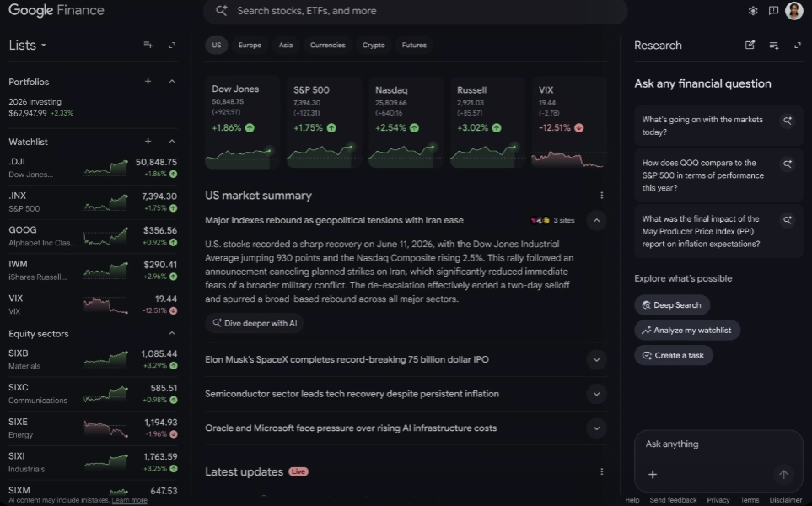Open Research chat history list icon

pos(774,46)
